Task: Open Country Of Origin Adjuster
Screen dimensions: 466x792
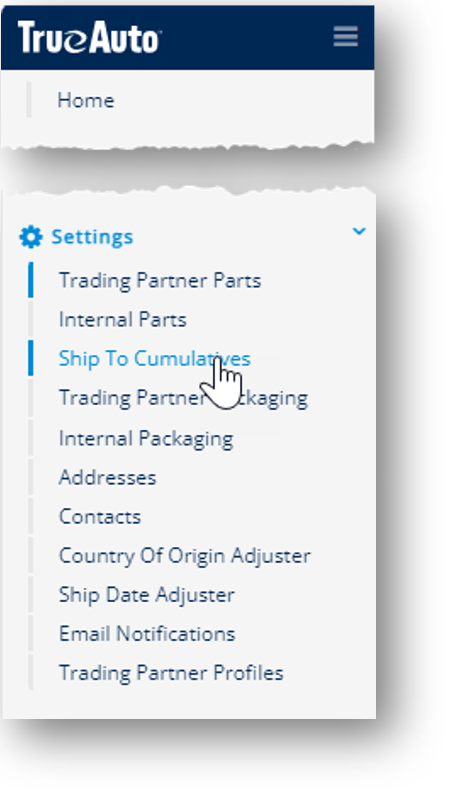Action: click(x=185, y=556)
